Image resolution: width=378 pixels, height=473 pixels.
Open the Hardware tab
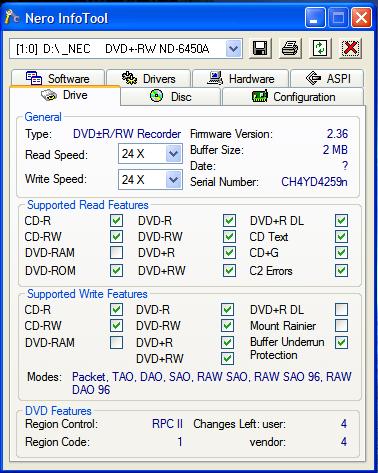pyautogui.click(x=241, y=78)
